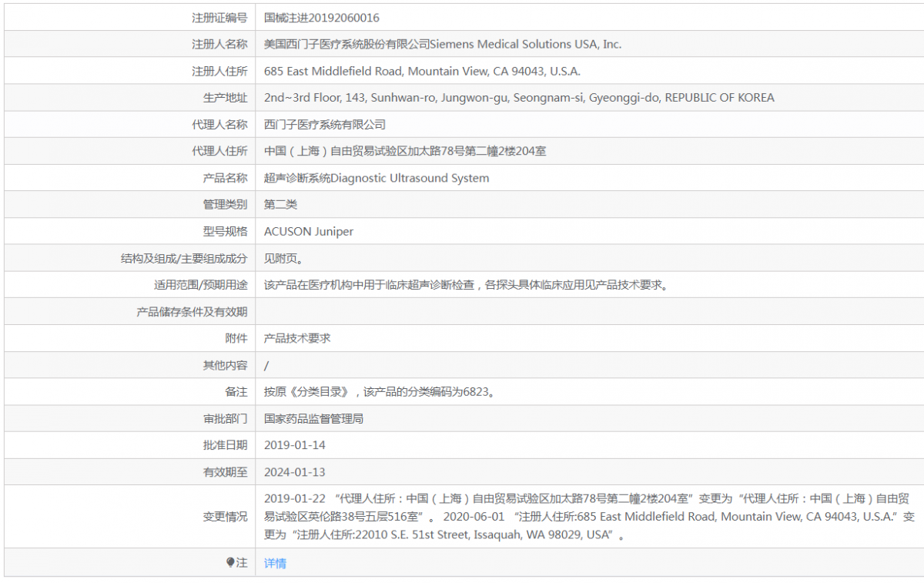This screenshot has width=924, height=583.
Task: Click the 注册证编号 label
Action: (x=219, y=18)
